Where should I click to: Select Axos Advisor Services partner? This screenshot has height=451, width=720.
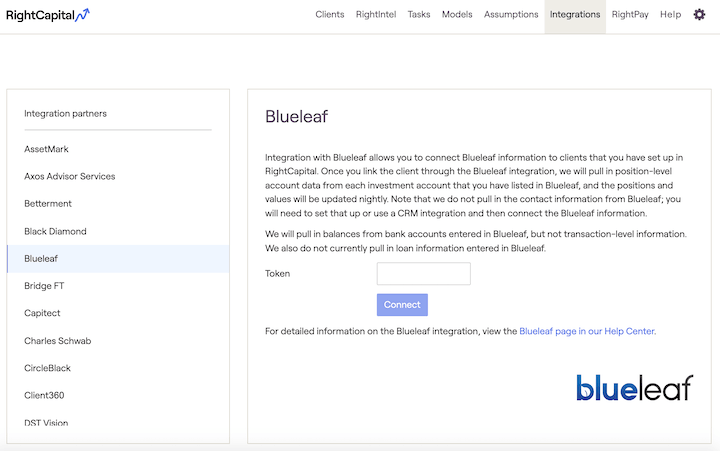pyautogui.click(x=118, y=176)
